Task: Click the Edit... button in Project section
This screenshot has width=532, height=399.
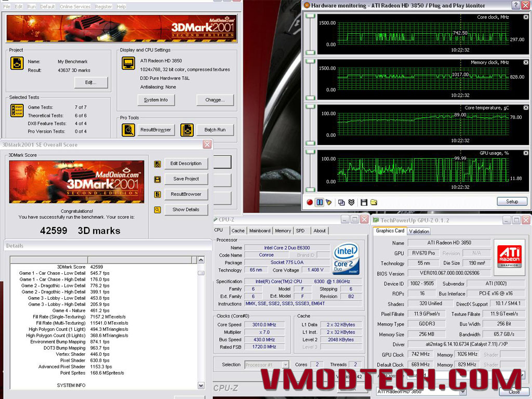Action: coord(91,83)
